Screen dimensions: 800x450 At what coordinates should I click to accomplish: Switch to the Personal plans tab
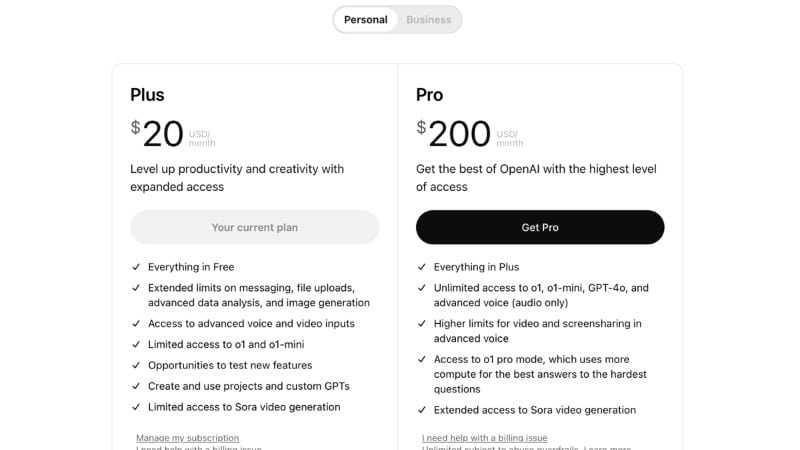(x=365, y=20)
